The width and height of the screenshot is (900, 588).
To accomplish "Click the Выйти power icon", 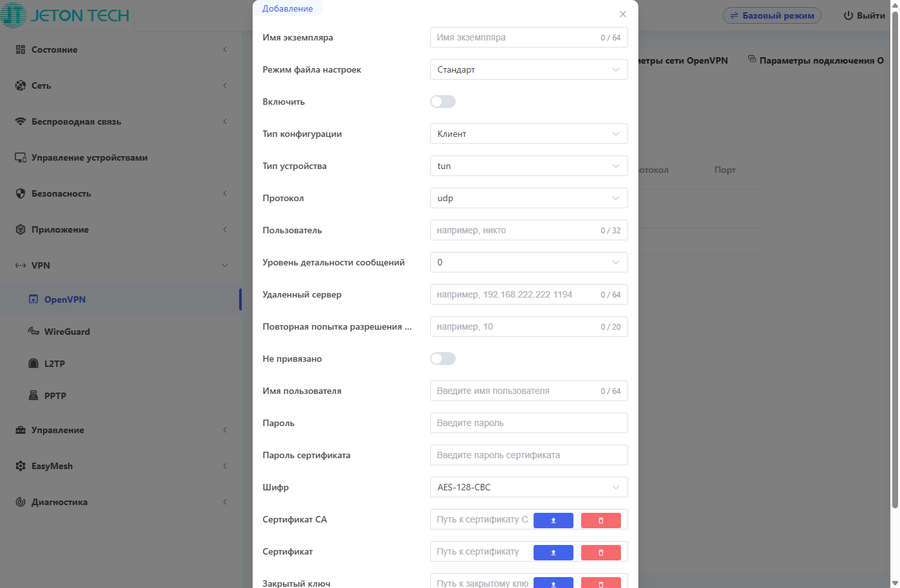I will (848, 15).
